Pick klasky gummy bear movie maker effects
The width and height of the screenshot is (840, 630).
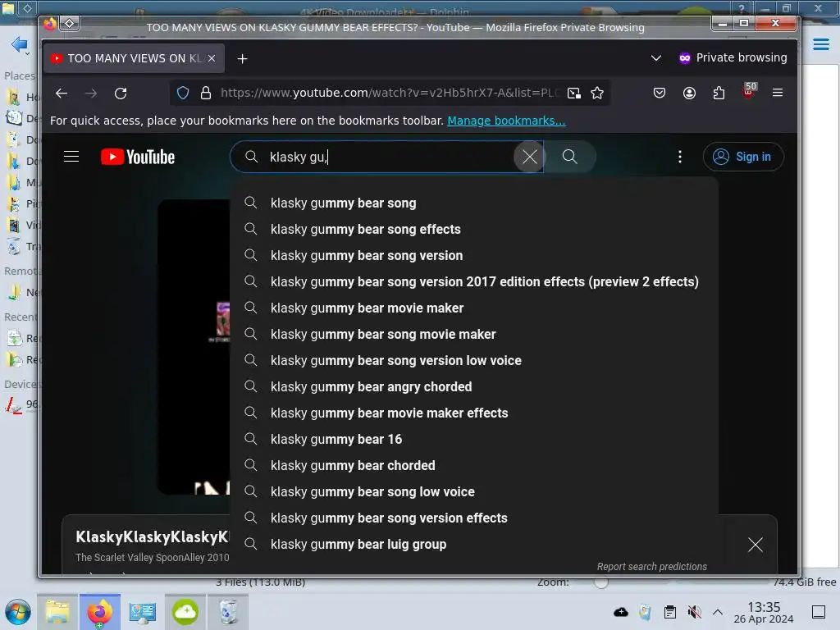[473, 413]
